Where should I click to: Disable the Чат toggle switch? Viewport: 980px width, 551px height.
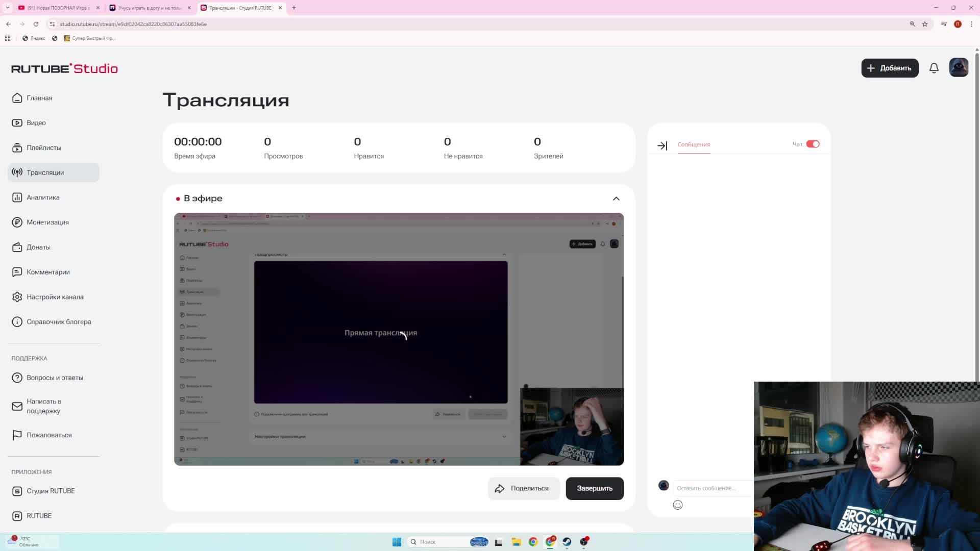(813, 144)
